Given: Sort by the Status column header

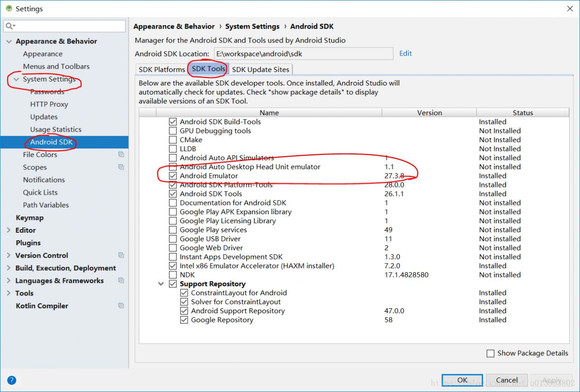Looking at the screenshot, I should [523, 113].
